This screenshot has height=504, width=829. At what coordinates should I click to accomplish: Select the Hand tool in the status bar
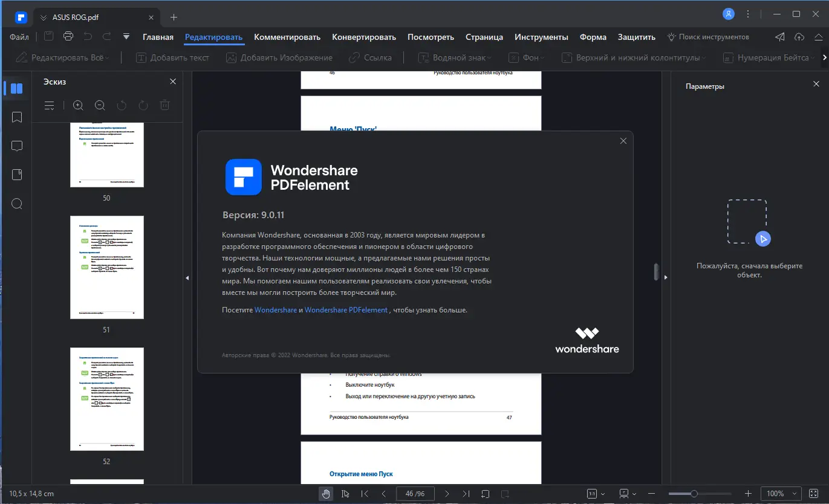pos(326,494)
